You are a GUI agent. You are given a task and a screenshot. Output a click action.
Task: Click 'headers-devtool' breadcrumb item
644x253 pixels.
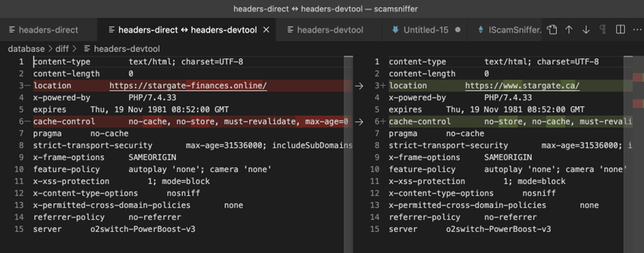[127, 49]
